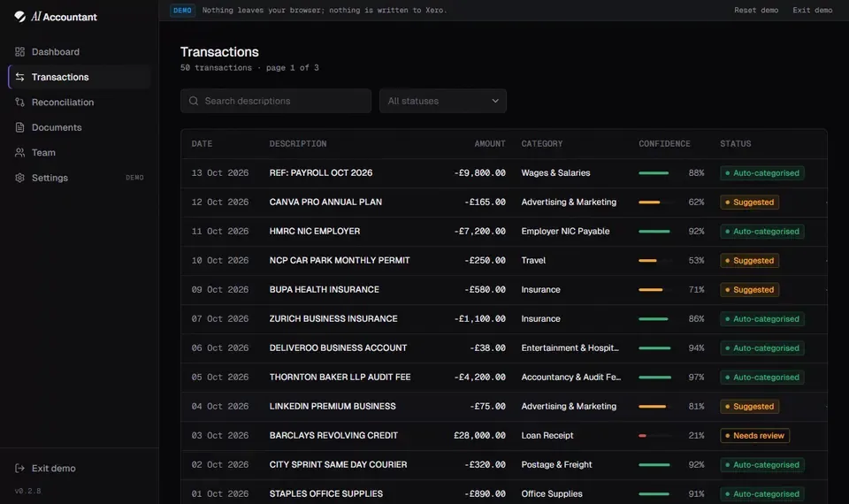
Task: Open THORNTON BAKER LLP AUDIT FEE row
Action: click(x=504, y=378)
